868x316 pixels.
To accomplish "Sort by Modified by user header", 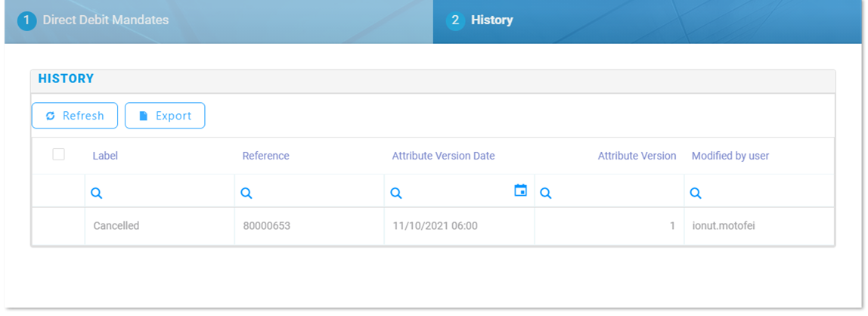I will coord(730,156).
